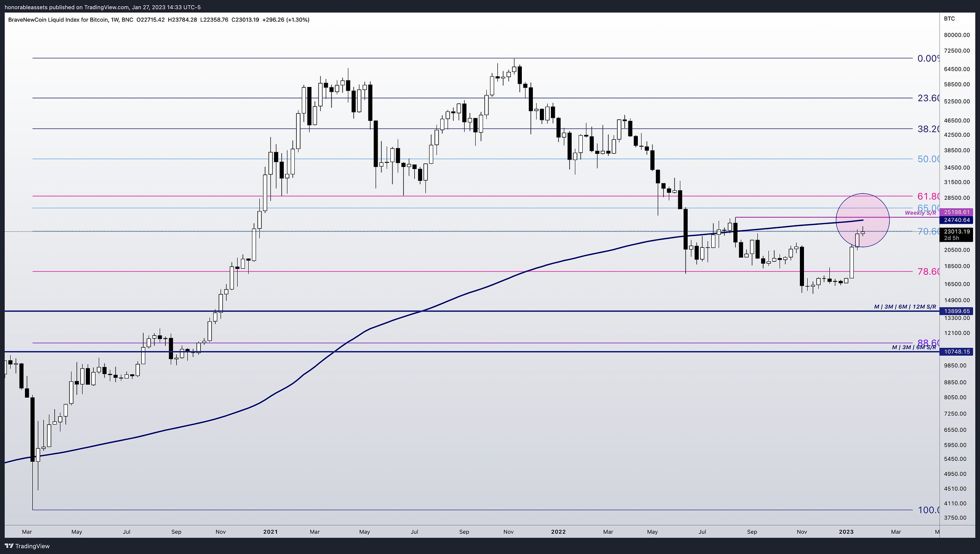
Task: Click the 2021 label on the time axis
Action: coord(270,532)
